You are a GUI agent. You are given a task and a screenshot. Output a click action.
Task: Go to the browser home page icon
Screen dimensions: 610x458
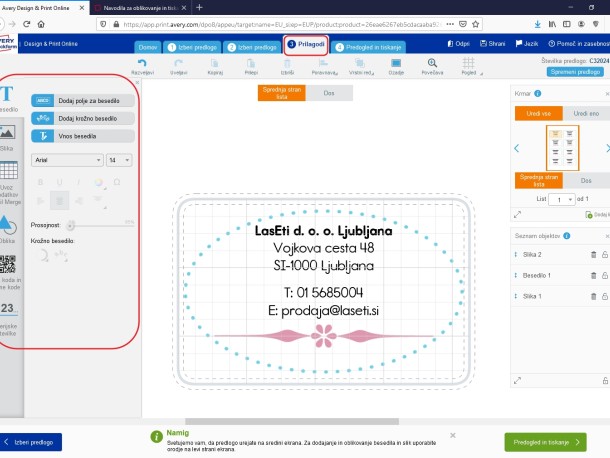pyautogui.click(x=41, y=24)
